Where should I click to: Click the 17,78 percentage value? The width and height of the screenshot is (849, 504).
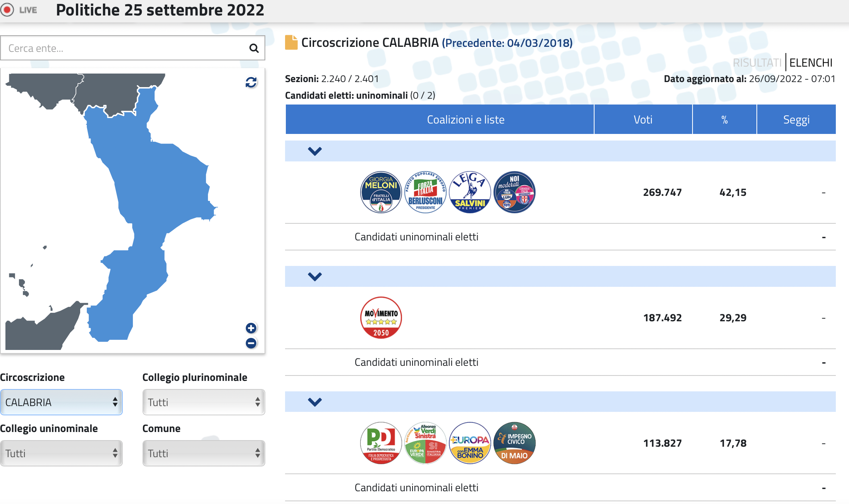pos(733,443)
